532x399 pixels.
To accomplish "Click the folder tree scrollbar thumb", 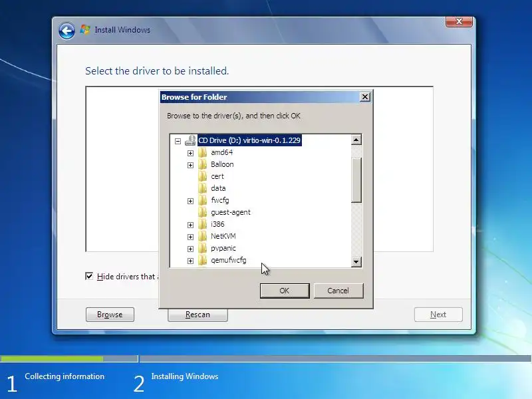I will pos(356,180).
